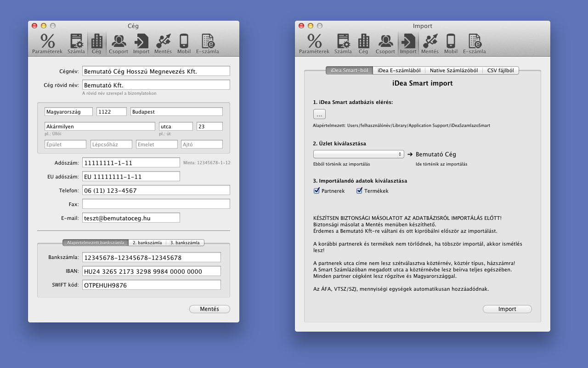The image size is (588, 368).
Task: Click the IBAN field
Action: 152,271
